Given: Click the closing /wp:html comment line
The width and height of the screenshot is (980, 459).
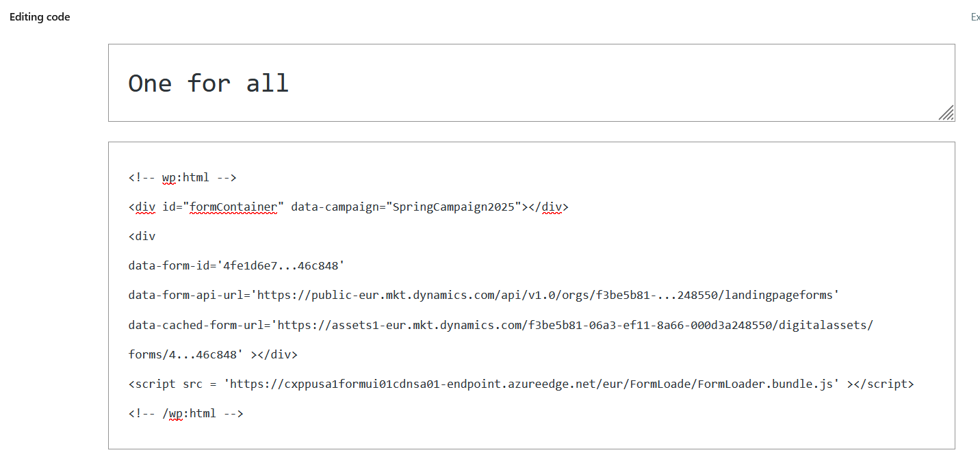Looking at the screenshot, I should 185,412.
